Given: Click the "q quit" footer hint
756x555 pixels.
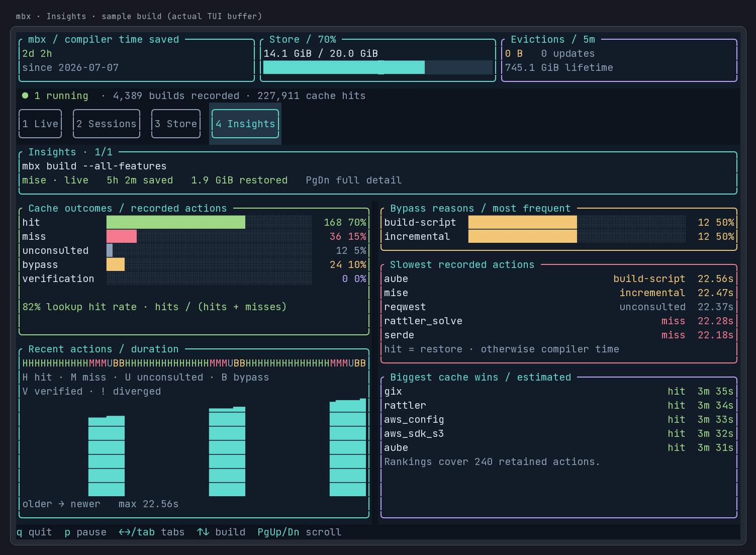Looking at the screenshot, I should (x=34, y=532).
